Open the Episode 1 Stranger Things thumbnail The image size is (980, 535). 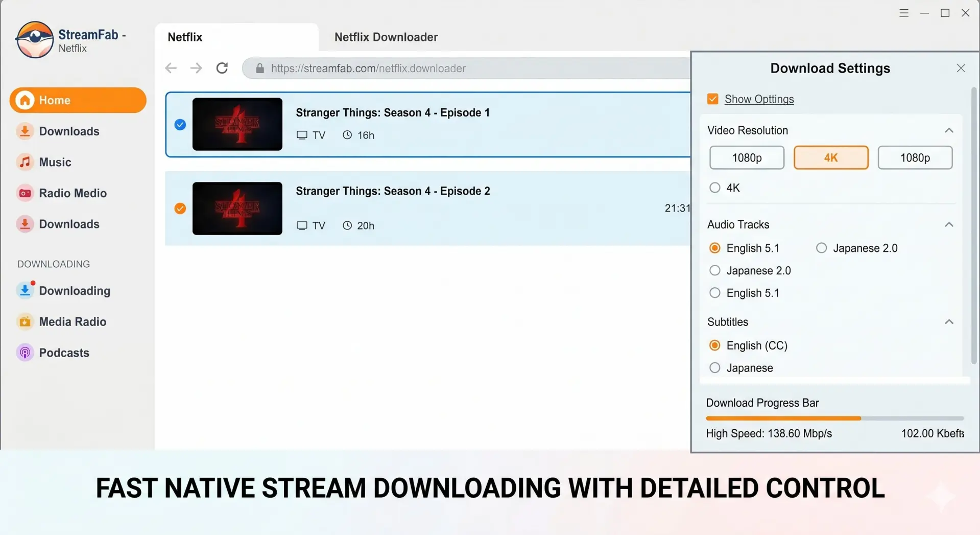(237, 124)
